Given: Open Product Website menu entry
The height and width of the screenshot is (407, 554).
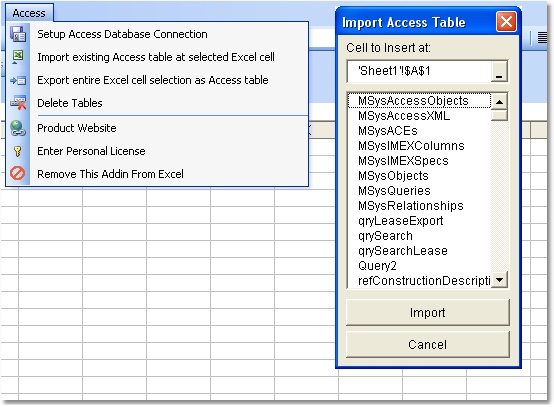Looking at the screenshot, I should tap(77, 128).
